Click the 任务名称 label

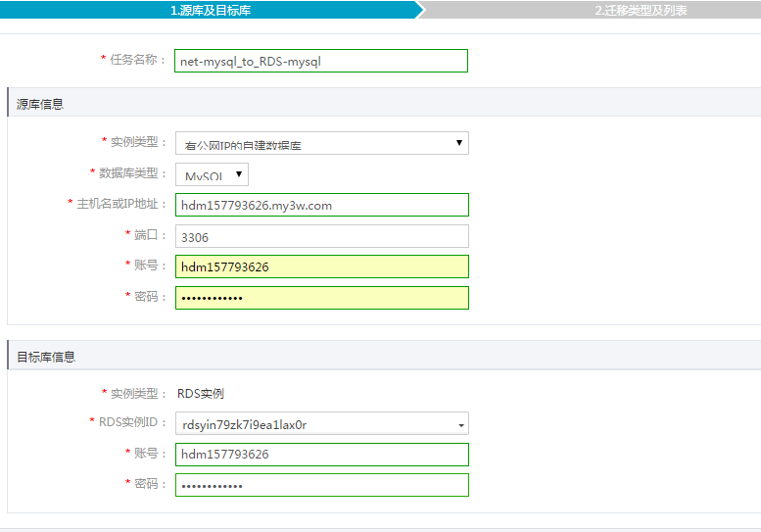(137, 60)
